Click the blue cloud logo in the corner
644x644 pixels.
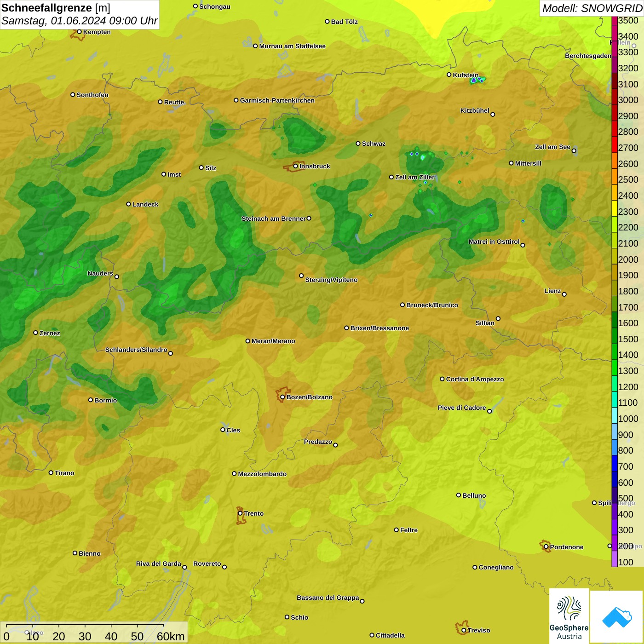[x=617, y=617]
